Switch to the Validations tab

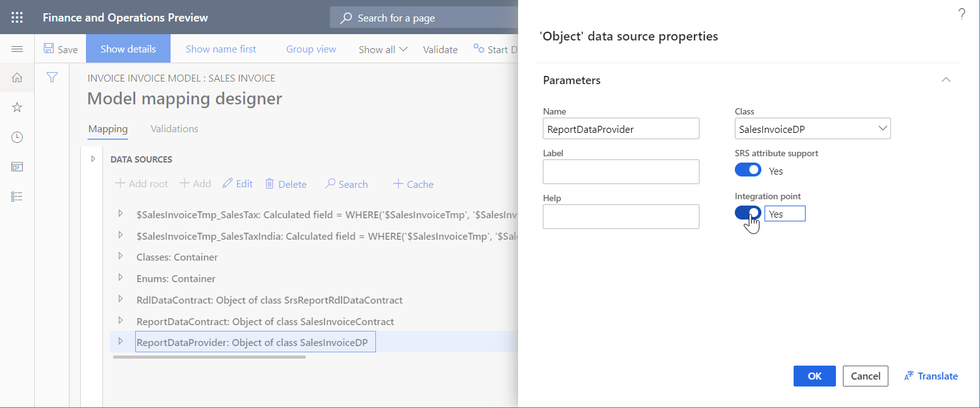(x=174, y=128)
